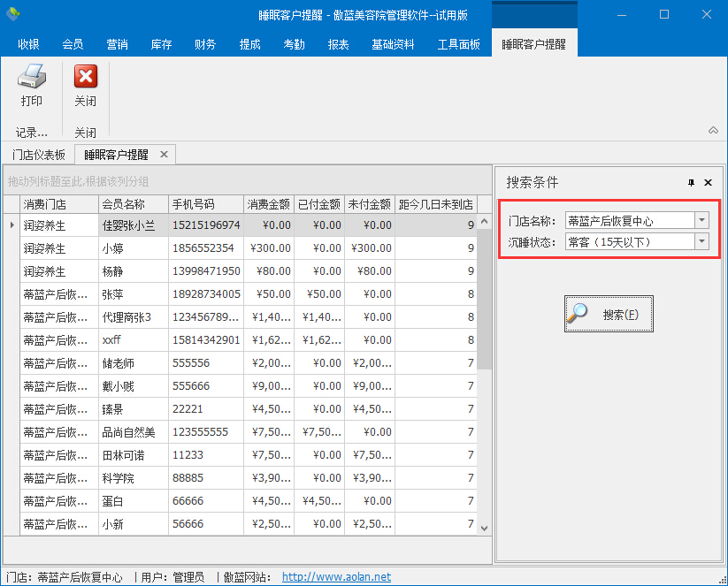Click the application logo in the title bar
The image size is (728, 586).
click(x=12, y=14)
